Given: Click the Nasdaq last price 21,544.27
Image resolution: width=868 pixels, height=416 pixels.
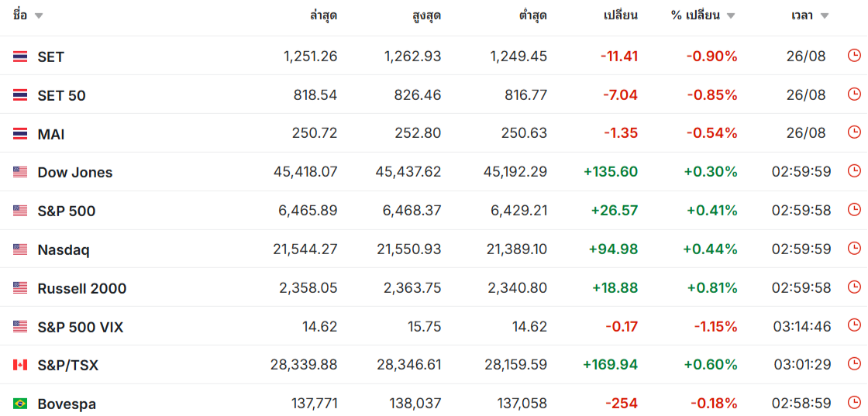Looking at the screenshot, I should tap(305, 249).
